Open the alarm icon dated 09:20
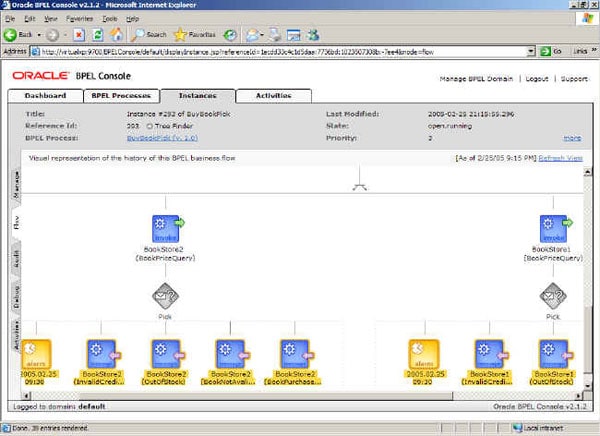Image resolution: width=600 pixels, height=436 pixels. [x=424, y=354]
